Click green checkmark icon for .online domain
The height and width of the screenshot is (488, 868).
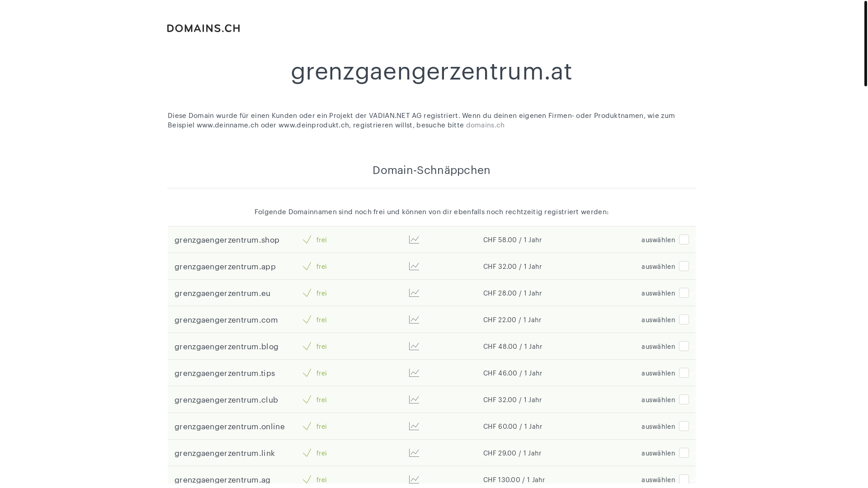307,426
